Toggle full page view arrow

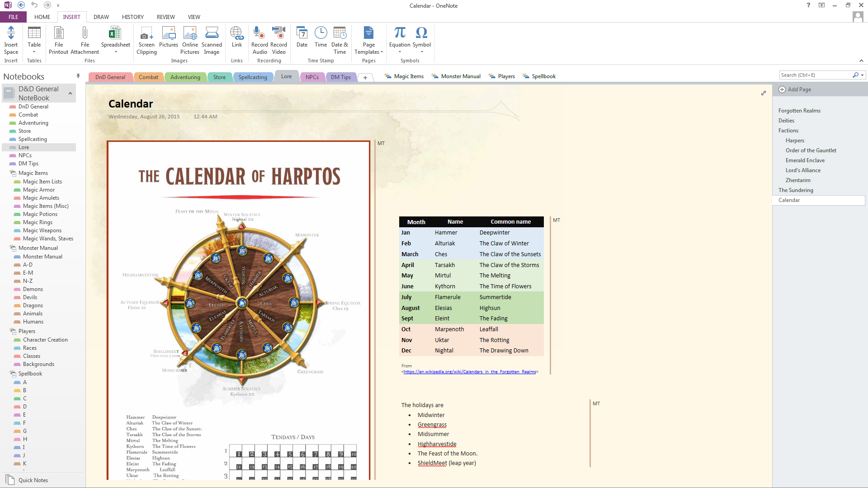(x=764, y=93)
